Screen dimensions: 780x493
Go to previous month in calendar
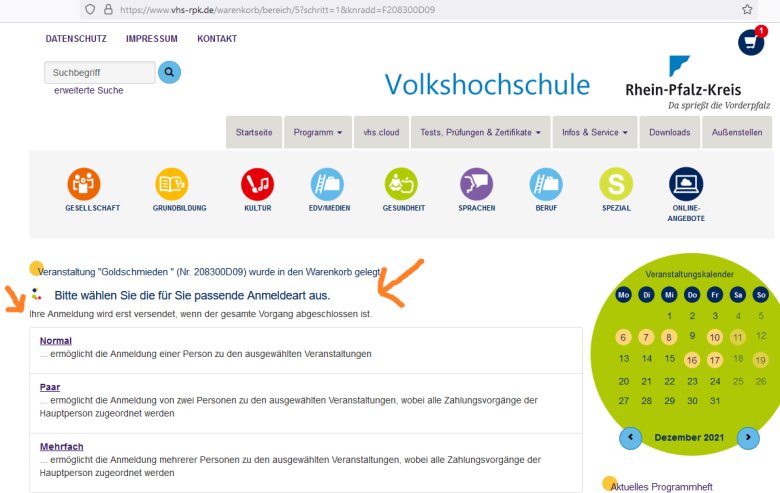[x=630, y=438]
